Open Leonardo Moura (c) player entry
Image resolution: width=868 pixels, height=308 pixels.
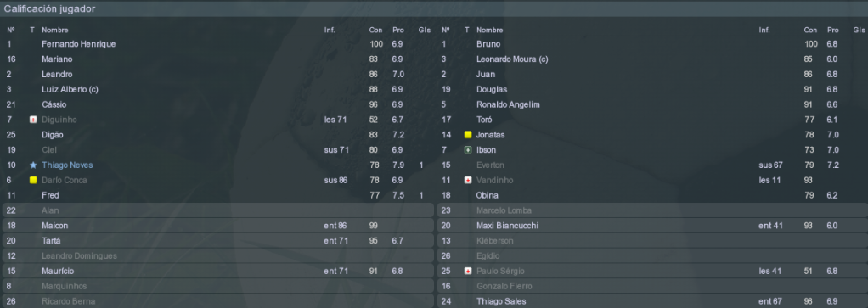click(x=512, y=59)
